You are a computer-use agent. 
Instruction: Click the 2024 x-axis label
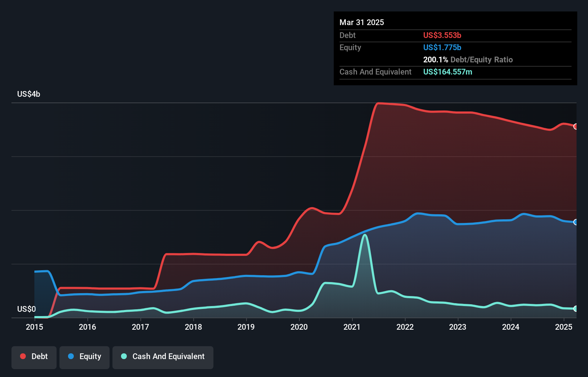(511, 327)
